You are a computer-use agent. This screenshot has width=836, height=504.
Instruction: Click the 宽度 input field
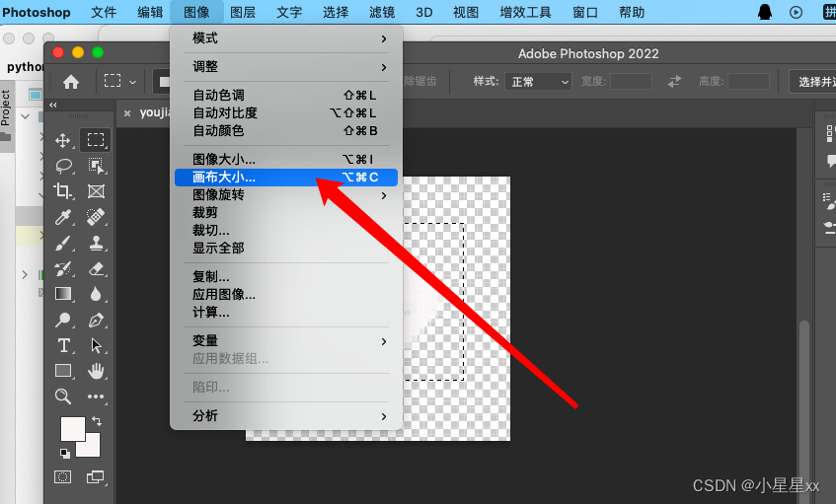tap(631, 82)
